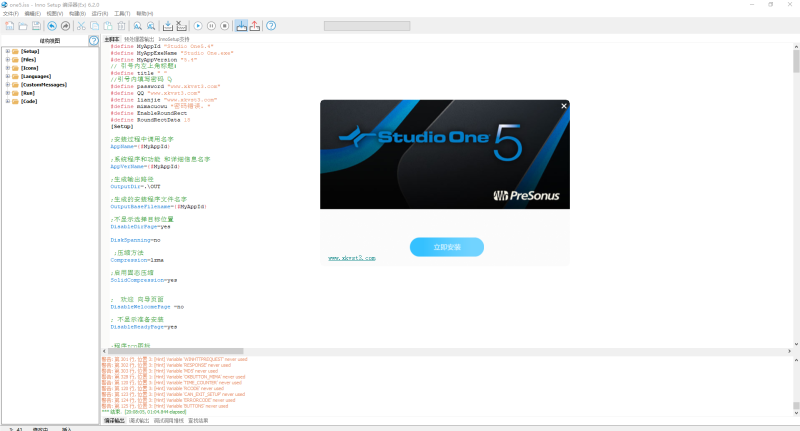Open the 视图(V) menu
This screenshot has width=800, height=431.
tap(55, 14)
